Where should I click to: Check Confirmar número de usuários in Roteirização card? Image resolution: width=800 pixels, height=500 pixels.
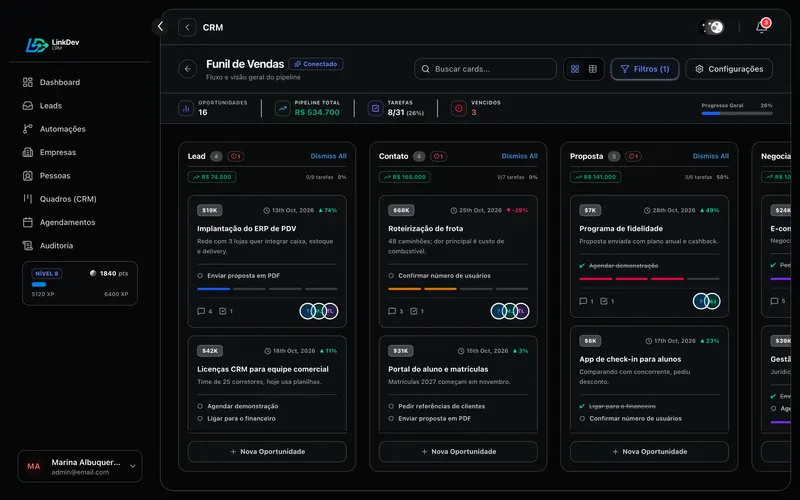(x=391, y=276)
